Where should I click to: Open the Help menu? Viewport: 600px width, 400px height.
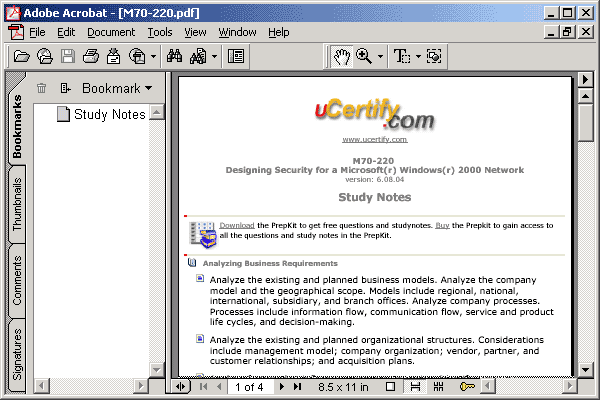(x=279, y=33)
